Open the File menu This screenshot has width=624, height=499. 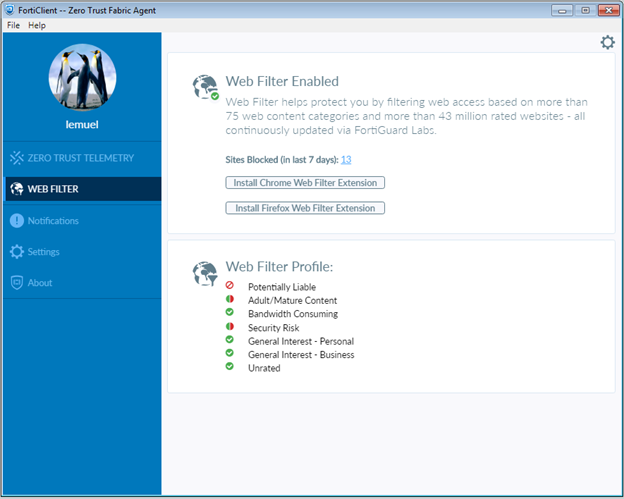coord(13,25)
